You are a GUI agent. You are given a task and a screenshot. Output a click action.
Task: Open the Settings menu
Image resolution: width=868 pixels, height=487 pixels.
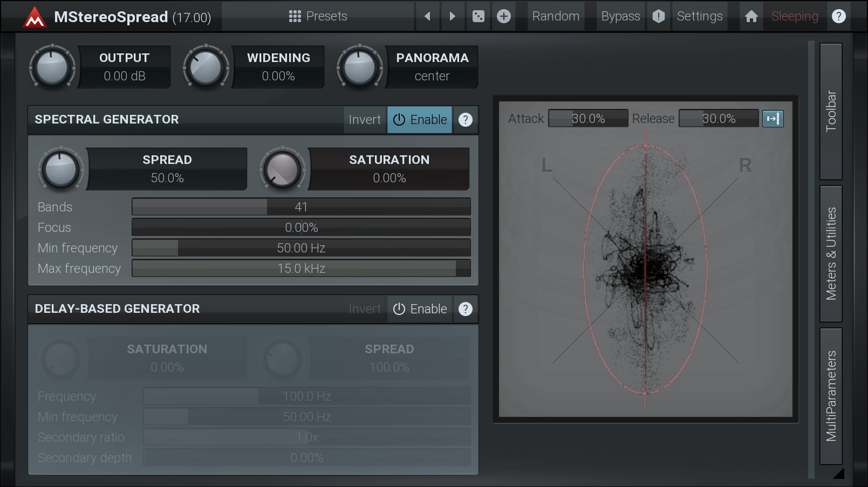click(699, 17)
